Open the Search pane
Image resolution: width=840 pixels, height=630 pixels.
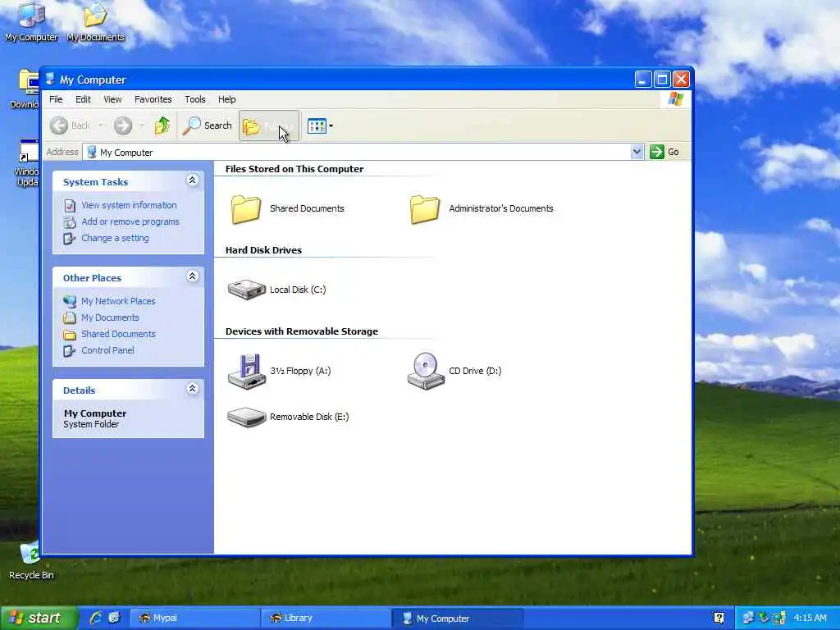click(x=208, y=126)
